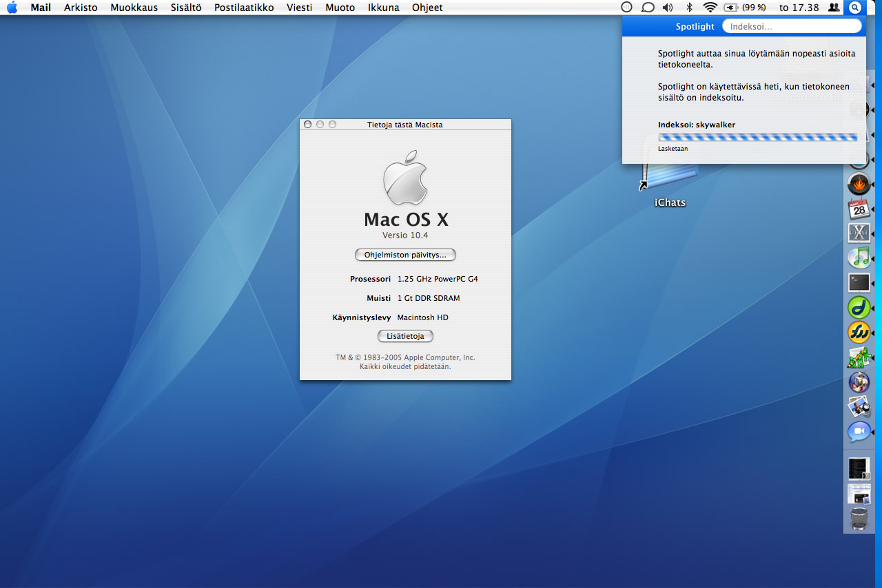Open the battery status menu icon
This screenshot has width=882, height=588.
(x=731, y=8)
